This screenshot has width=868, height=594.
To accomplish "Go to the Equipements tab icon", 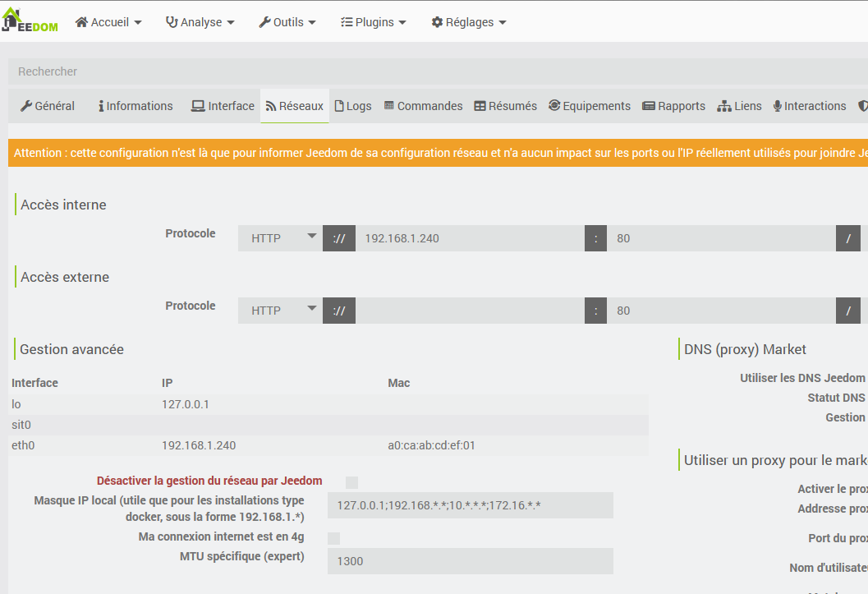I will 554,105.
